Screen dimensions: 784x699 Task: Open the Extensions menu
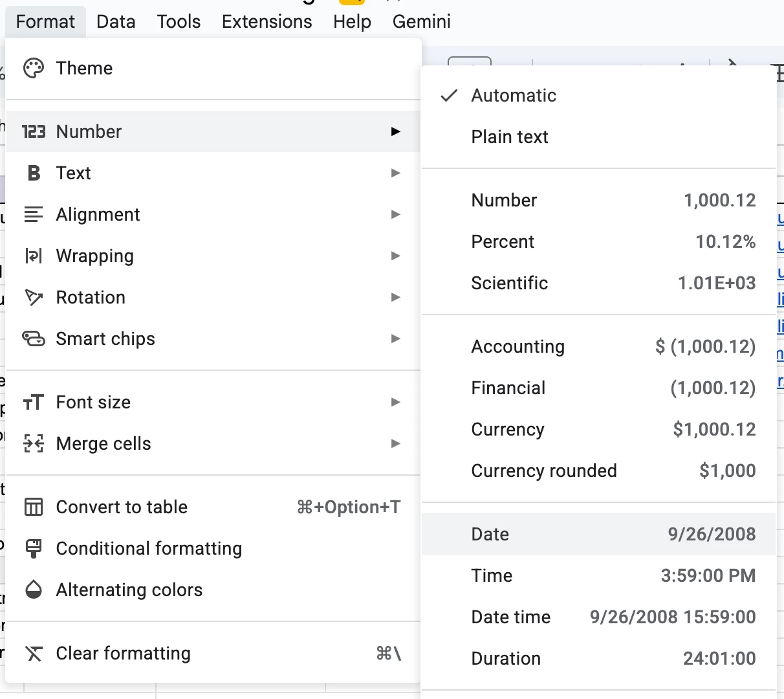tap(267, 21)
